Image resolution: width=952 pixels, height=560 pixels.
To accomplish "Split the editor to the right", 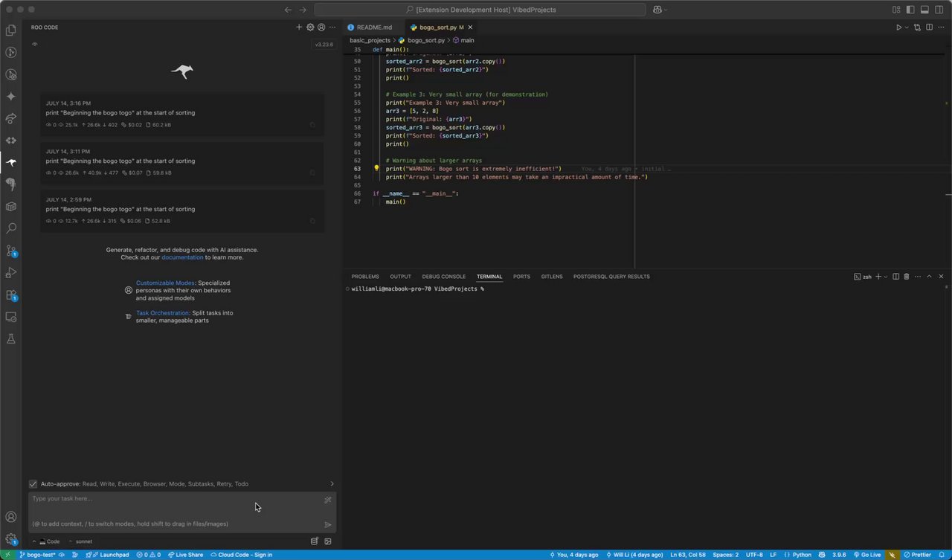I will pyautogui.click(x=928, y=28).
